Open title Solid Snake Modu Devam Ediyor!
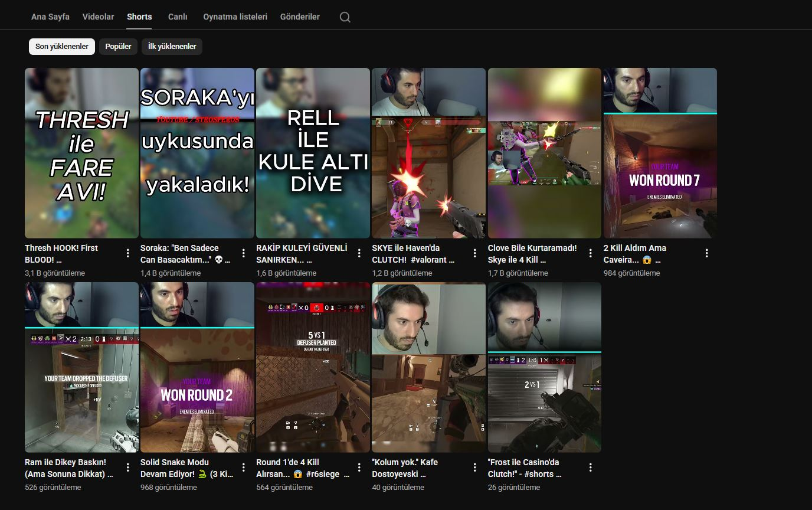 pos(187,468)
